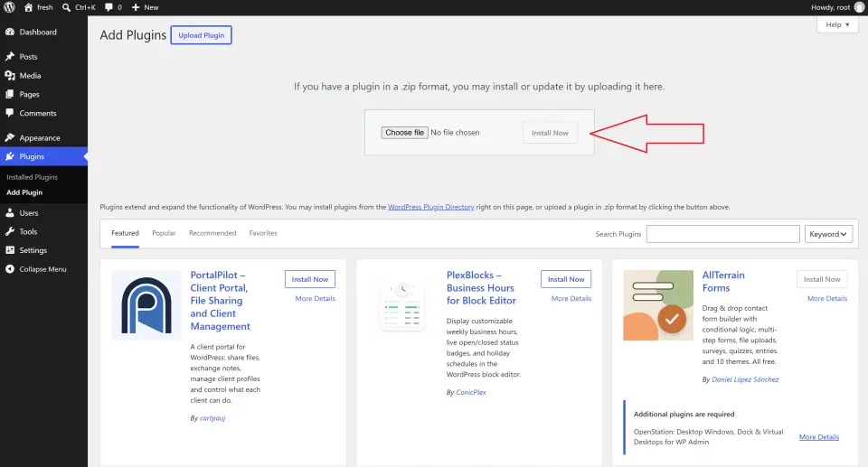Open author link cartpauj
Image resolution: width=868 pixels, height=467 pixels.
tap(212, 418)
